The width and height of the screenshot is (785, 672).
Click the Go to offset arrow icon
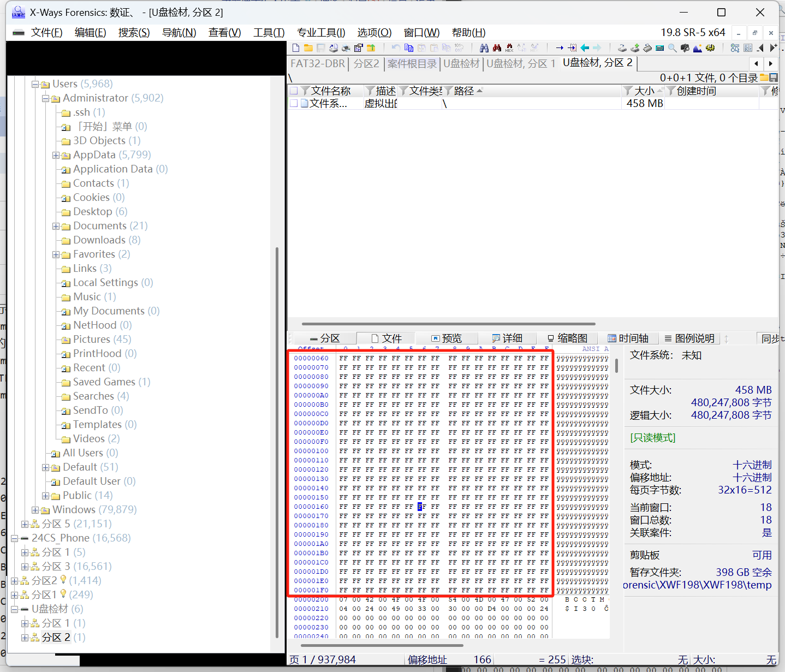560,48
